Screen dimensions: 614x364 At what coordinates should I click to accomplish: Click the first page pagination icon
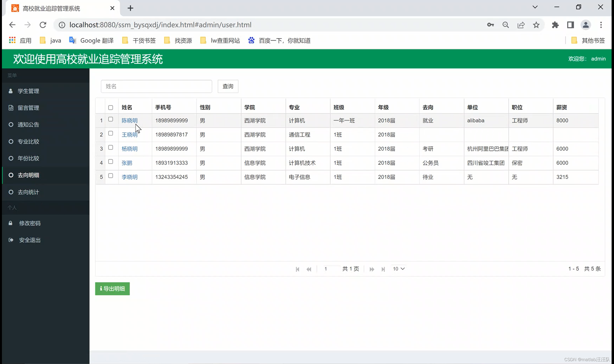coord(297,269)
